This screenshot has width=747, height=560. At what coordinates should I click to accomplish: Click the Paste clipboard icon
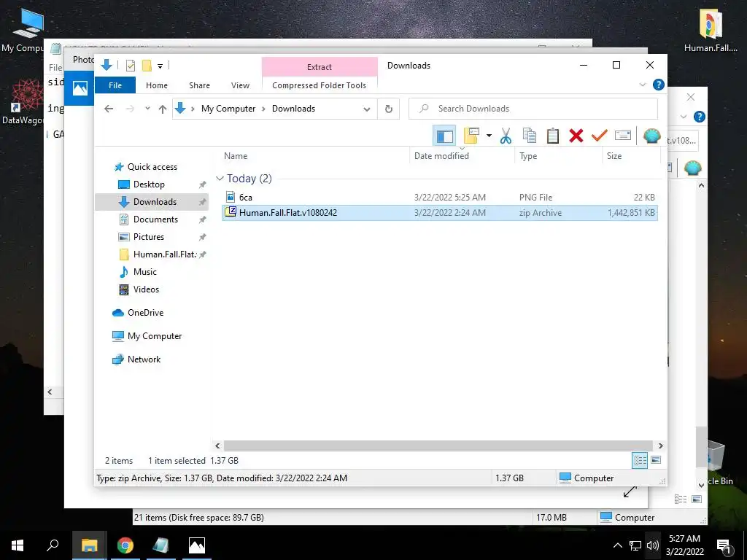pos(553,136)
